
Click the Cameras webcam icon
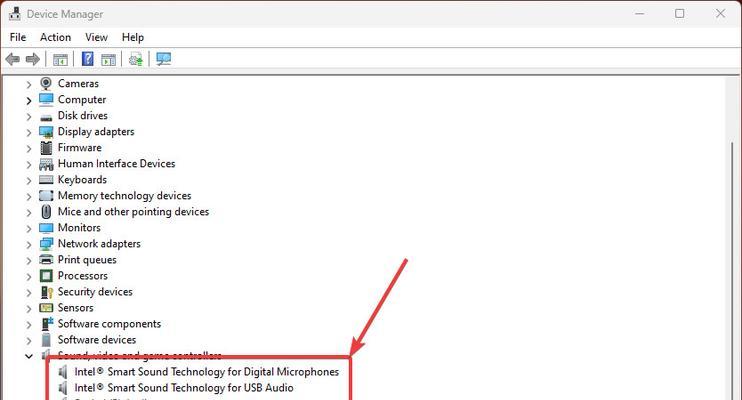click(x=46, y=84)
